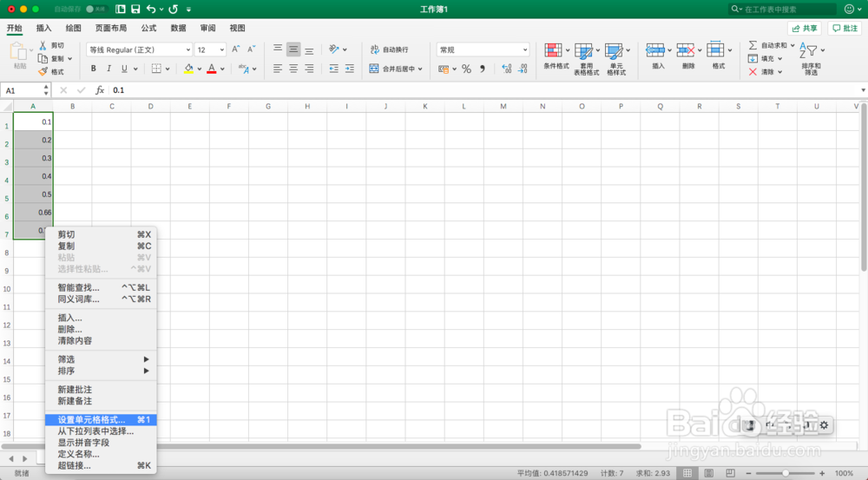The image size is (868, 480).
Task: Apply red font color icon
Action: [212, 69]
